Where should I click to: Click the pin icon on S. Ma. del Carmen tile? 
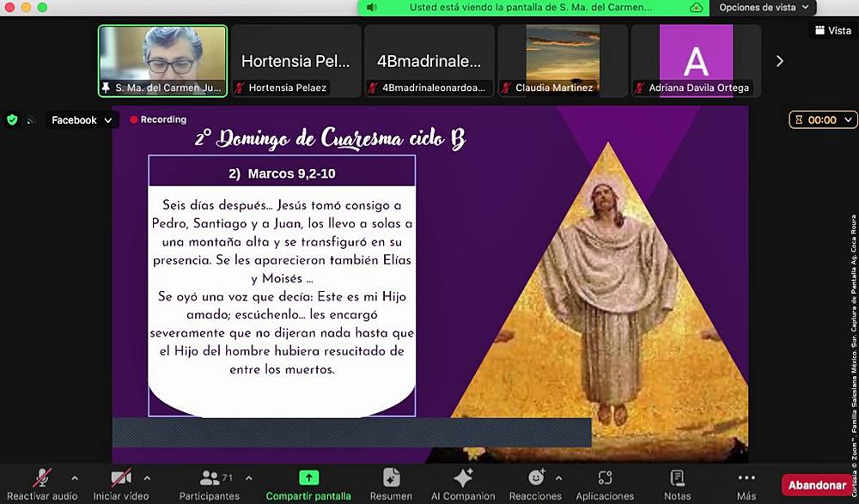[106, 88]
